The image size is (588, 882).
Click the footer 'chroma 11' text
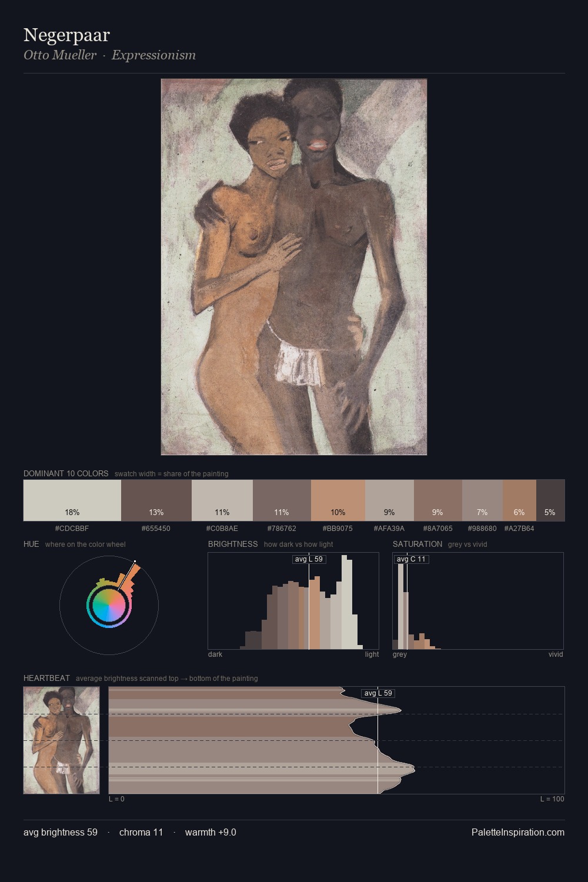(x=141, y=832)
